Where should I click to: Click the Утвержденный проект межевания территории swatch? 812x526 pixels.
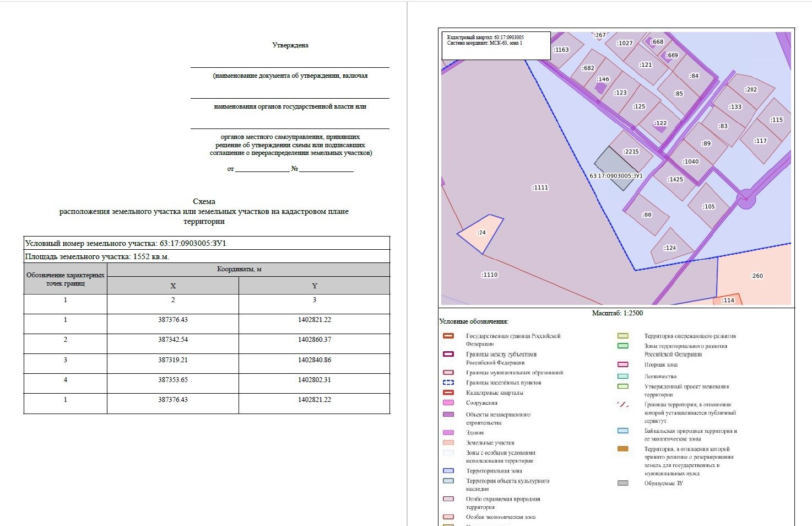point(622,387)
